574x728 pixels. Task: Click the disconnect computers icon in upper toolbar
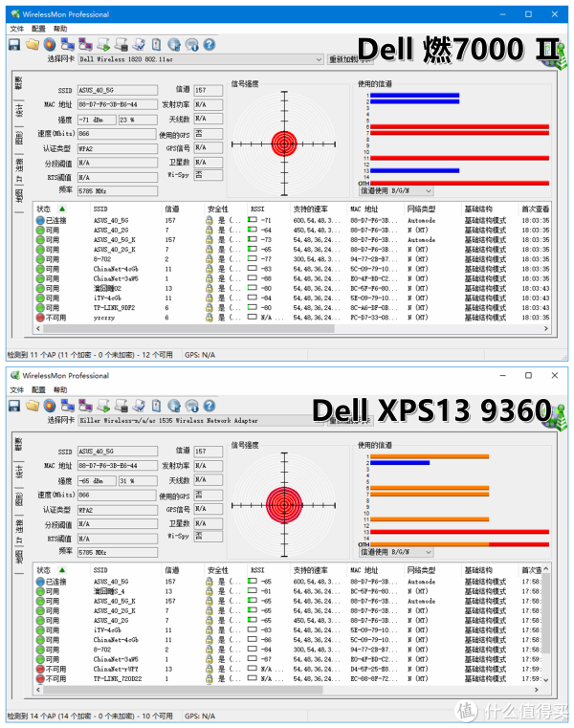coord(85,45)
